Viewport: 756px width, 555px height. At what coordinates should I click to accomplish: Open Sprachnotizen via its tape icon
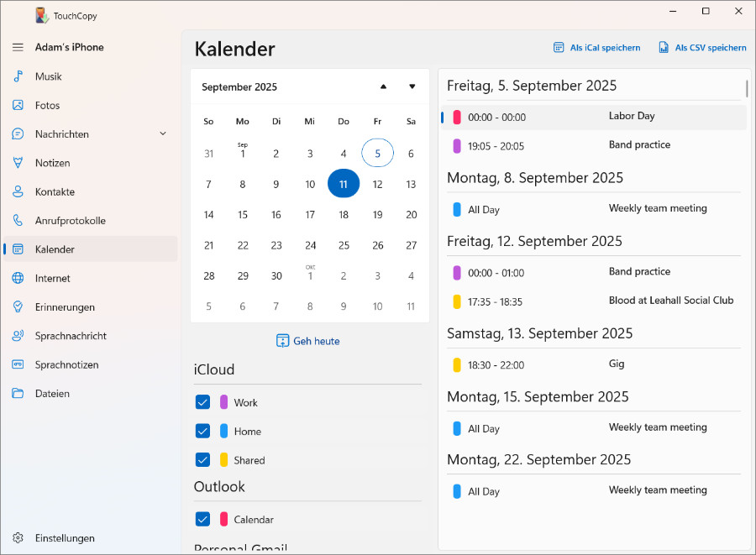(18, 365)
